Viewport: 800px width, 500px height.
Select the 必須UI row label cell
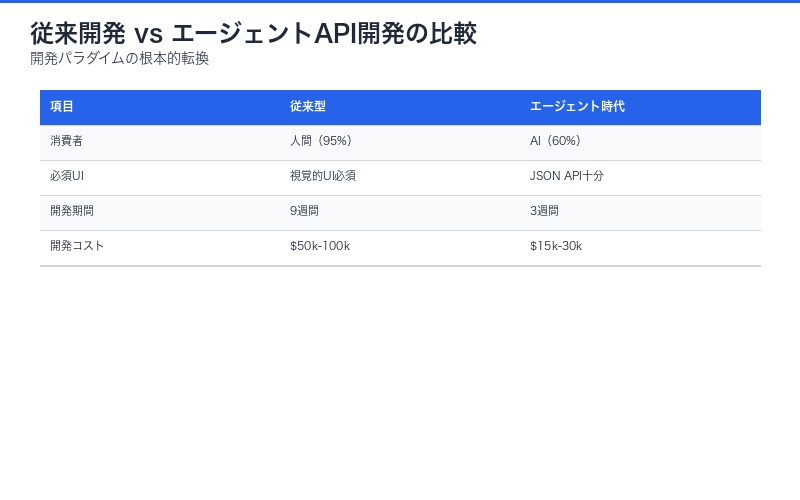coord(67,176)
